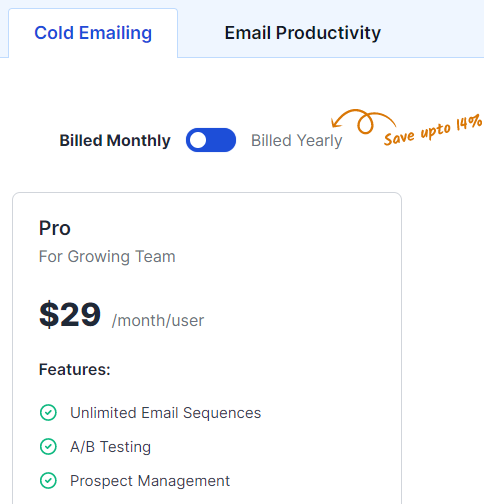Click the A/B Testing feature text
The image size is (484, 504).
coord(110,447)
